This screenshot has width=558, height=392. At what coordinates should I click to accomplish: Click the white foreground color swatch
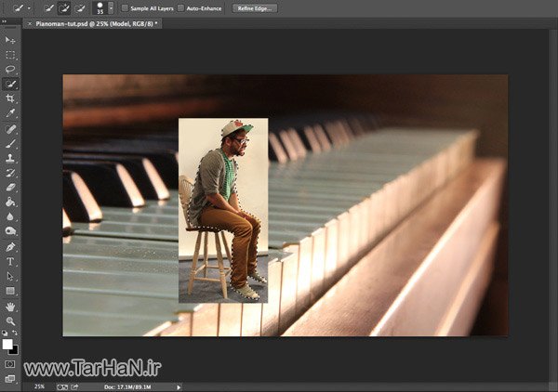7,344
